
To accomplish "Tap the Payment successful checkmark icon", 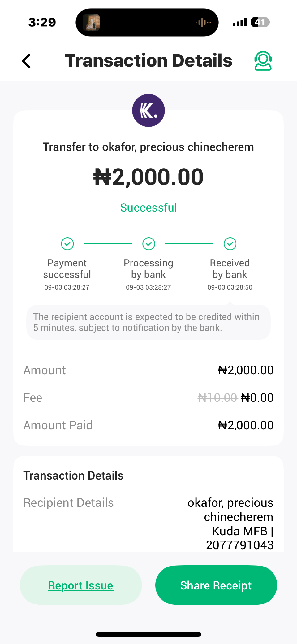I will (x=67, y=244).
